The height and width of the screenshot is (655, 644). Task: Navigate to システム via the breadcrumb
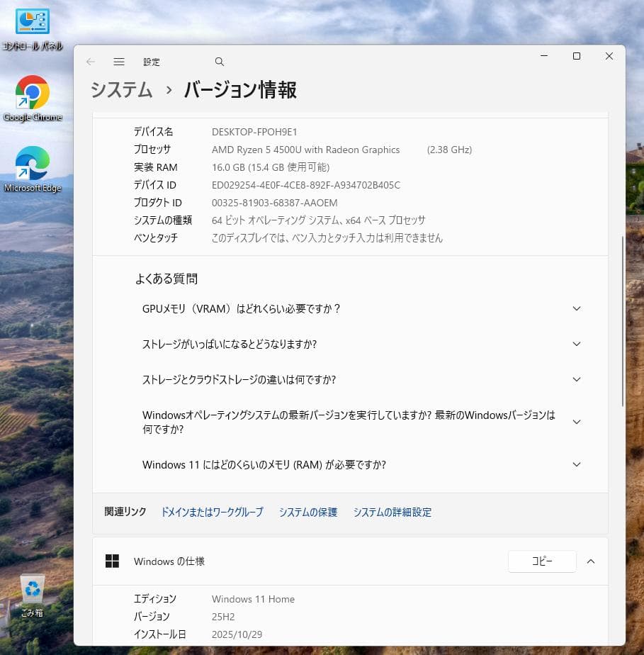120,91
